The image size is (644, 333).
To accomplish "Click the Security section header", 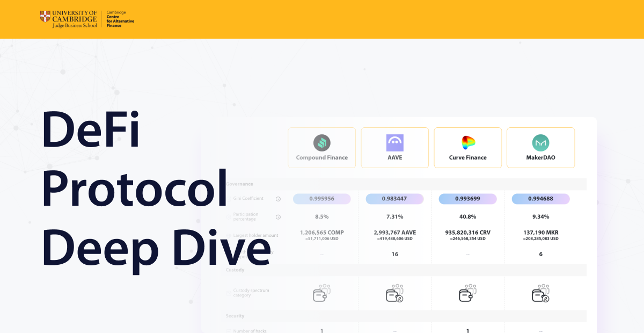I will point(235,316).
